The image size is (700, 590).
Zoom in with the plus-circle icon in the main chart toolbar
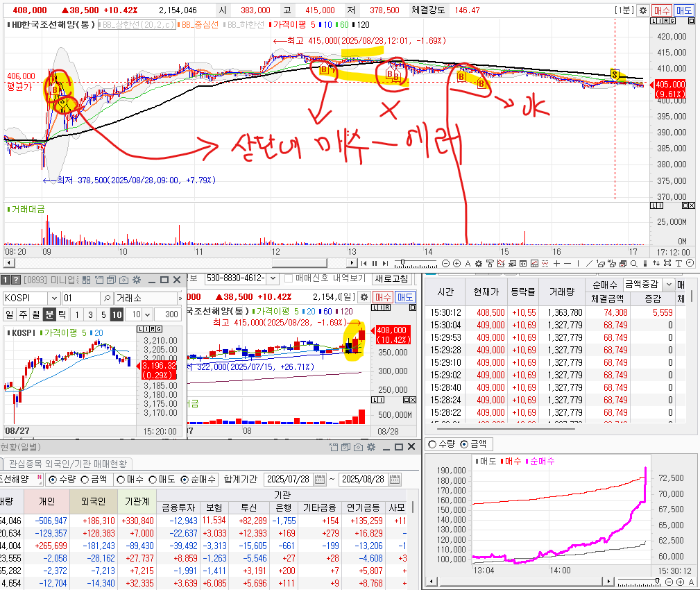[x=456, y=264]
